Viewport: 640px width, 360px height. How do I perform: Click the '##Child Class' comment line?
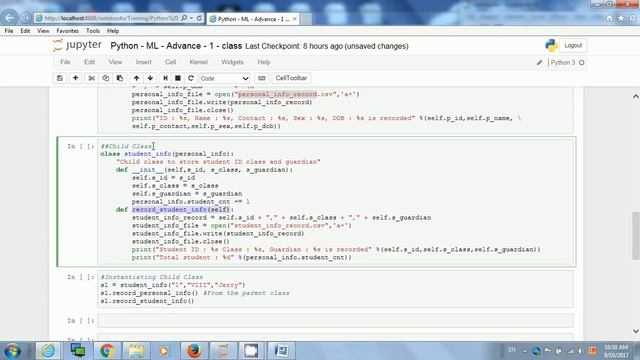point(127,146)
